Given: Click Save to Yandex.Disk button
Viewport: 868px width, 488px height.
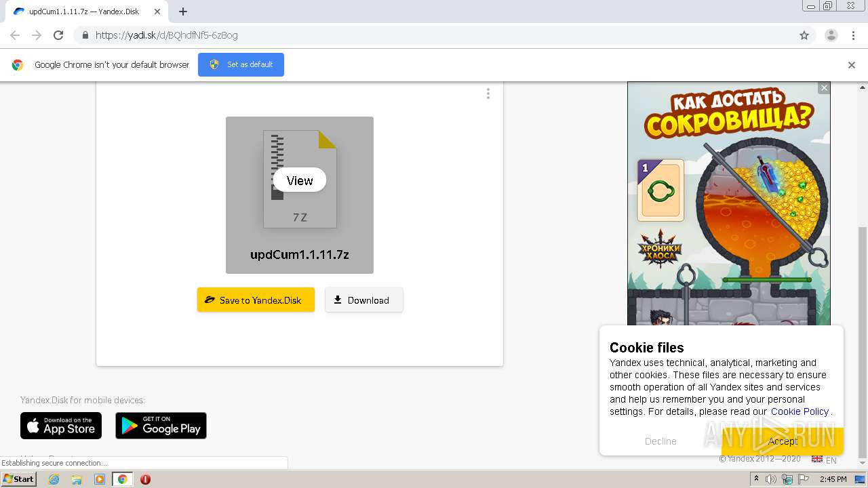Looking at the screenshot, I should pyautogui.click(x=256, y=300).
